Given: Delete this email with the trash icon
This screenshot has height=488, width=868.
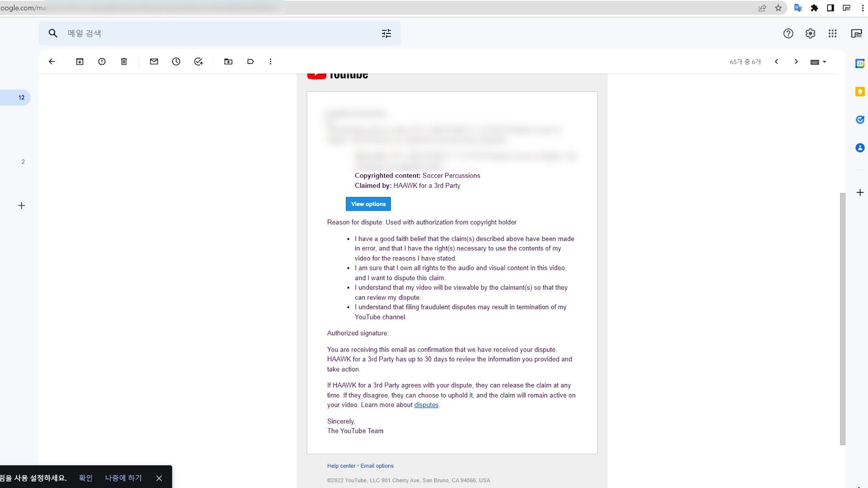Looking at the screenshot, I should click(124, 61).
